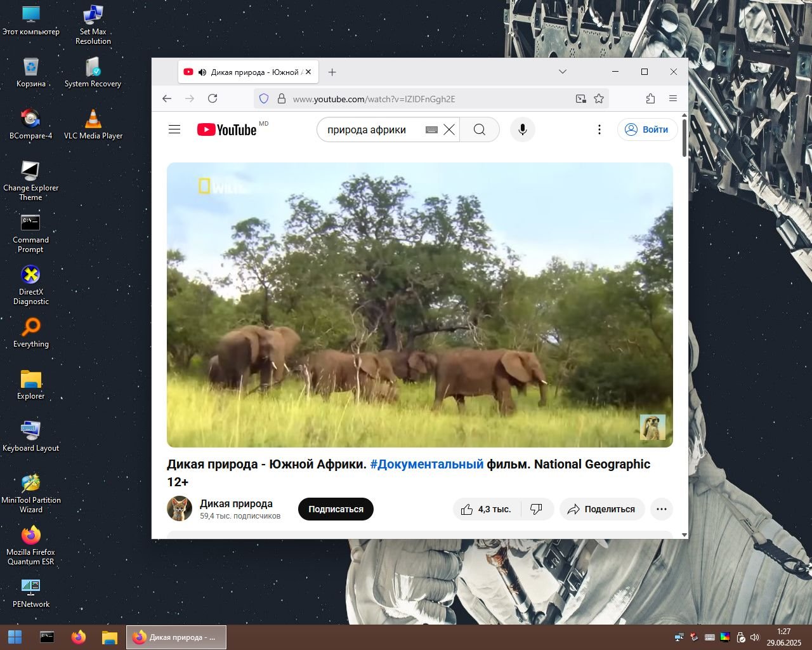
Task: Clear the search query text
Action: pyautogui.click(x=449, y=129)
